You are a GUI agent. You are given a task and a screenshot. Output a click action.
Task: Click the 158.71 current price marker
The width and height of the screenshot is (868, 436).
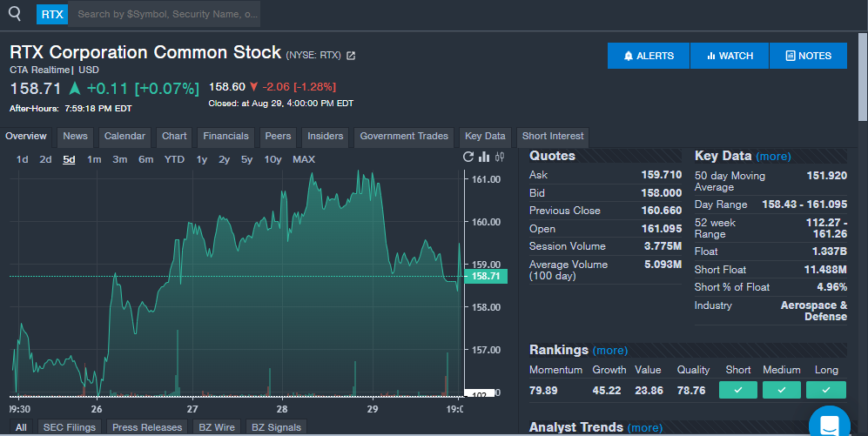[x=486, y=276]
